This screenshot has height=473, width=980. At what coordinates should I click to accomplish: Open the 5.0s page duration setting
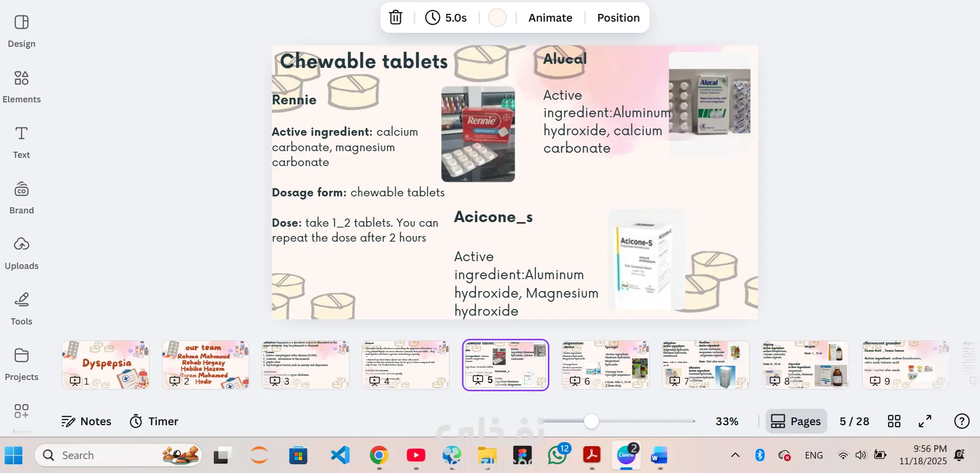(446, 17)
